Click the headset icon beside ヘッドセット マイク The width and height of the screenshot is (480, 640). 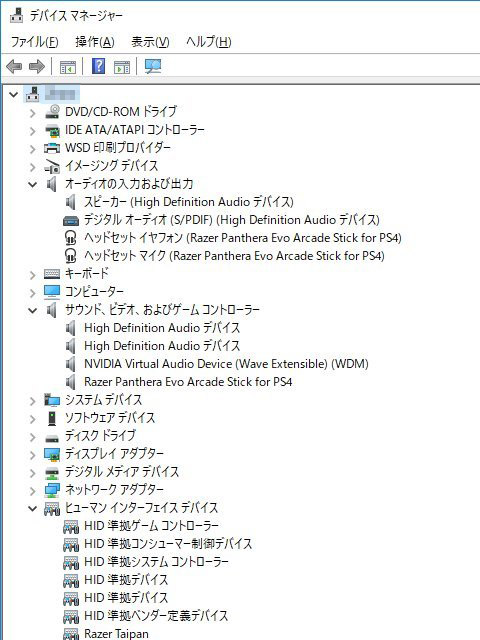pyautogui.click(x=71, y=256)
